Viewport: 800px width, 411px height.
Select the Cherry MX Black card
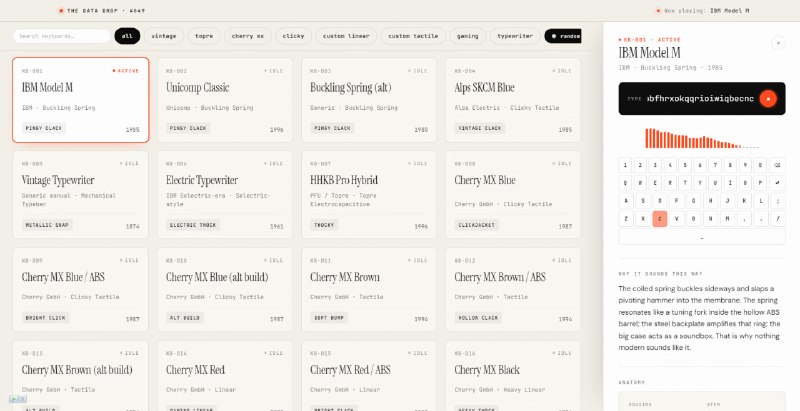tap(513, 376)
